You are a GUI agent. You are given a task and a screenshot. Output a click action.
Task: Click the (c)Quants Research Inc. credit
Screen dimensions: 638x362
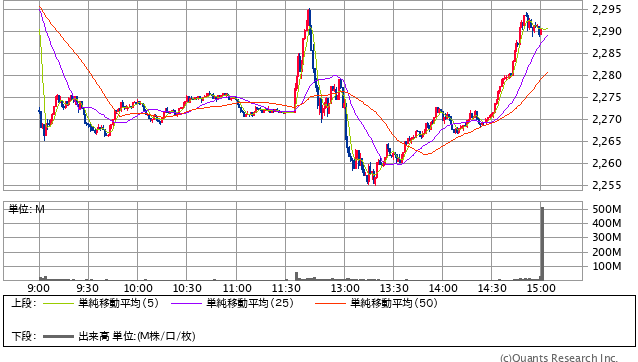(x=559, y=358)
